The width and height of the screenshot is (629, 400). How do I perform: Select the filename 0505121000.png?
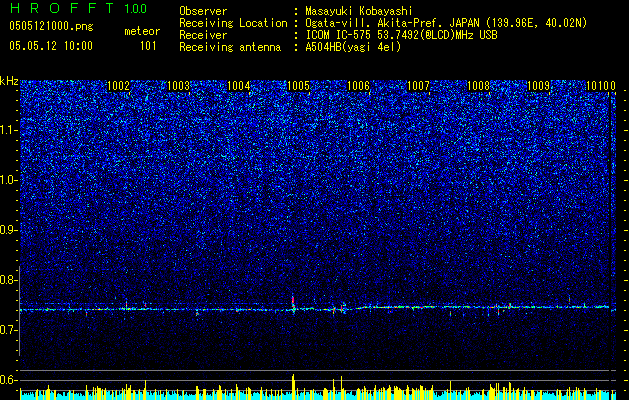coord(51,27)
